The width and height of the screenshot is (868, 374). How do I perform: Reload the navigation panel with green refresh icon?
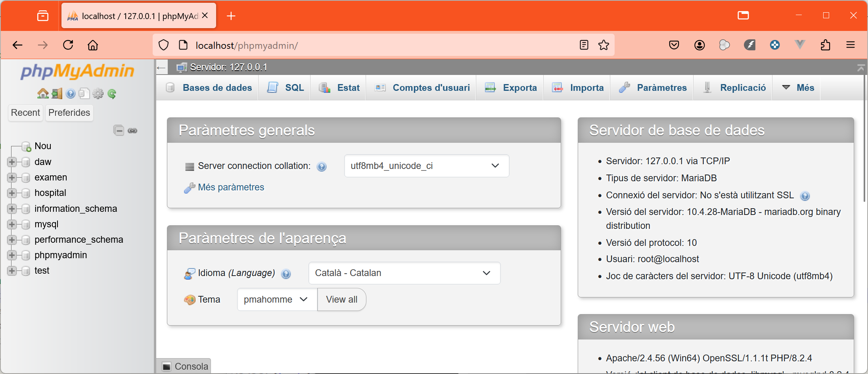[x=112, y=94]
